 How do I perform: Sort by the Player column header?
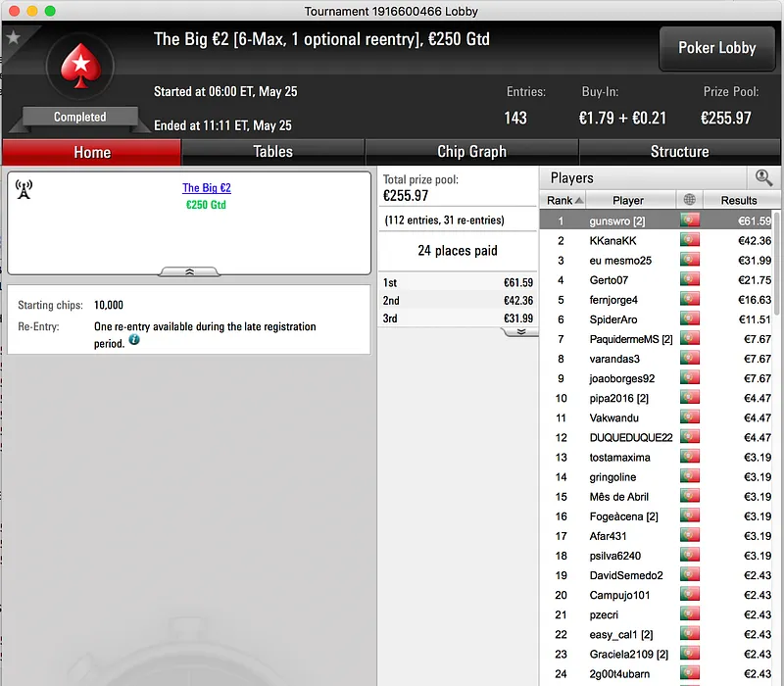[x=628, y=200]
